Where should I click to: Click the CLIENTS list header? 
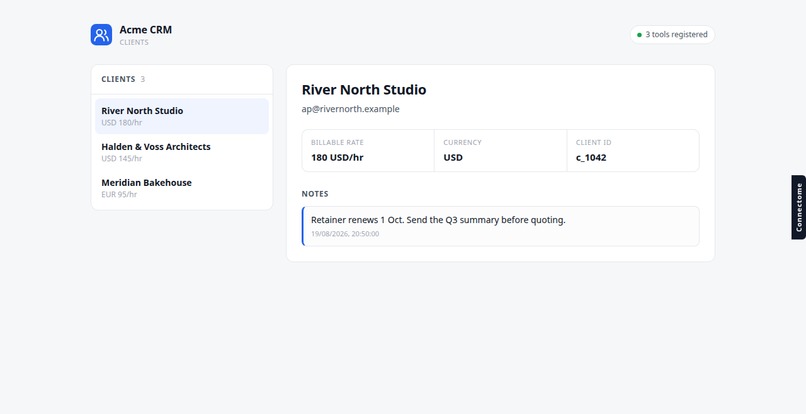[x=118, y=79]
